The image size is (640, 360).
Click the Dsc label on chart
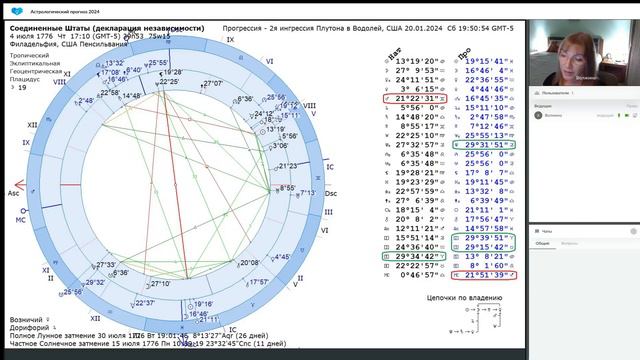coord(331,193)
